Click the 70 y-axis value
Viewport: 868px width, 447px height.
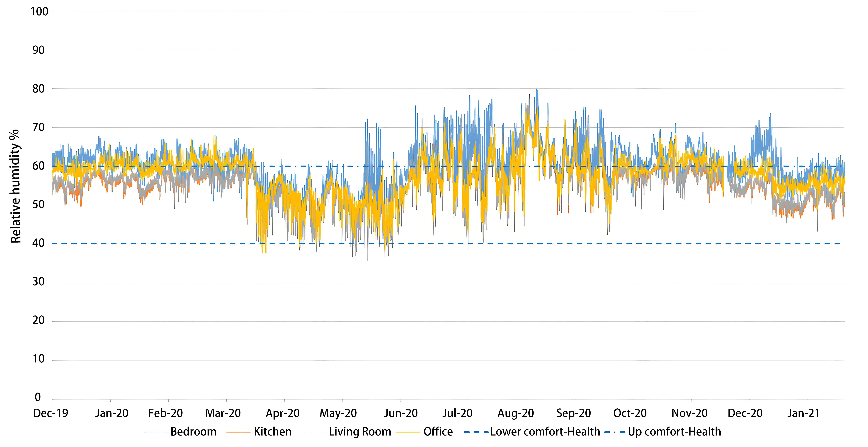pyautogui.click(x=38, y=127)
